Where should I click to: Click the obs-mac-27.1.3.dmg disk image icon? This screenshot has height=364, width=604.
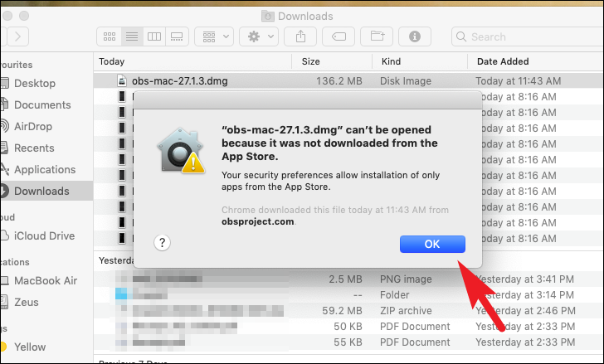click(x=122, y=80)
